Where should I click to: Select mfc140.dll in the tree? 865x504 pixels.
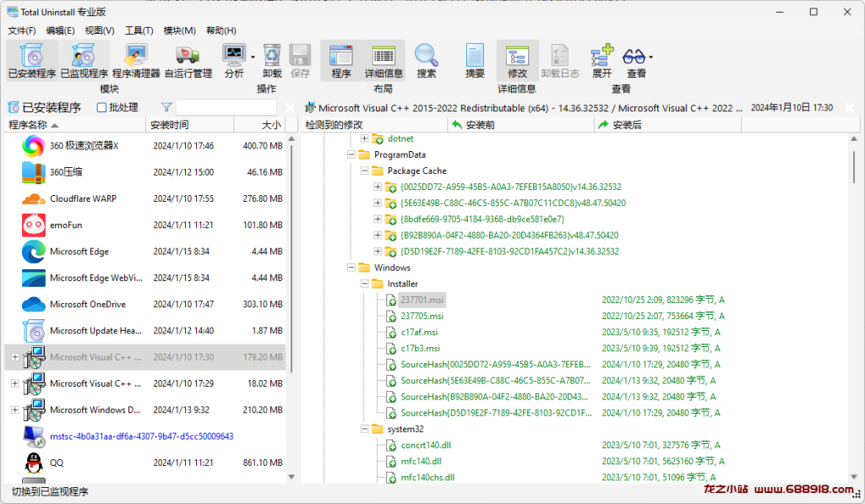[421, 461]
